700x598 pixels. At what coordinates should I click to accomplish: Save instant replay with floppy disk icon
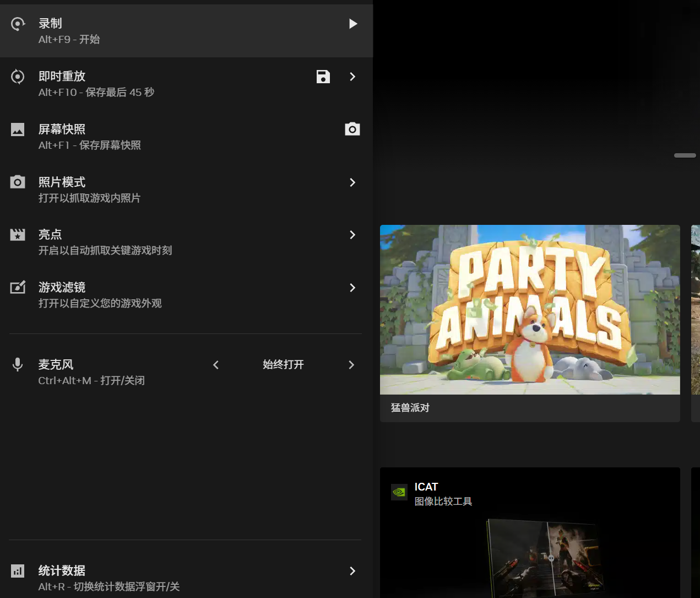point(323,77)
